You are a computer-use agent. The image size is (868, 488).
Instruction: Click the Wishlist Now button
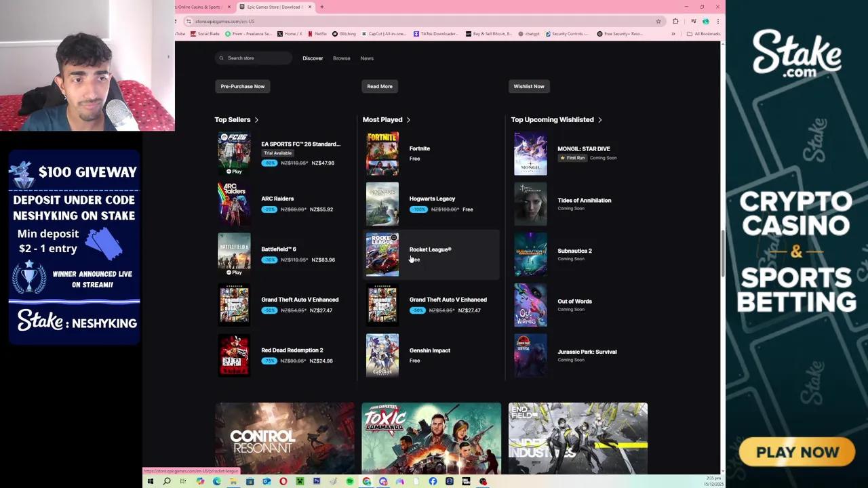click(529, 86)
